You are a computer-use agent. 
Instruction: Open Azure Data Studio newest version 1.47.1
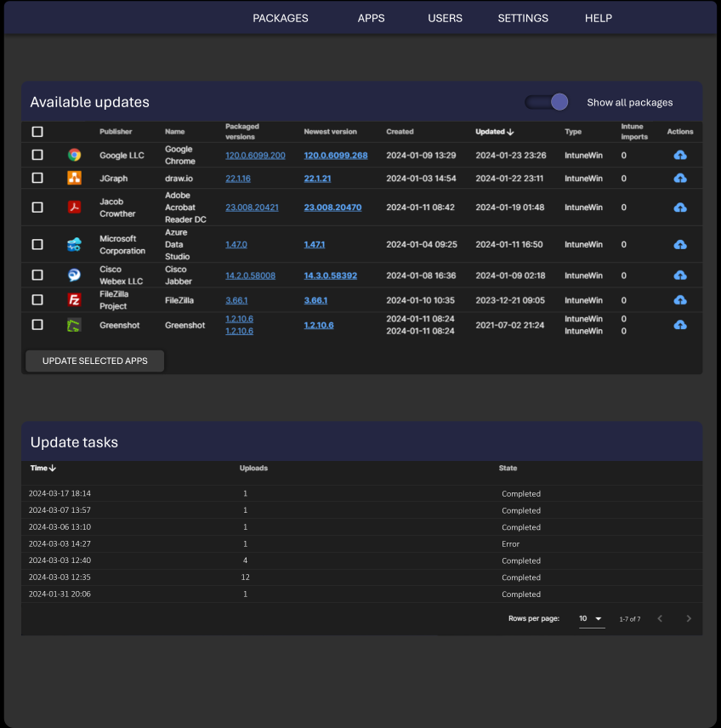pos(315,245)
